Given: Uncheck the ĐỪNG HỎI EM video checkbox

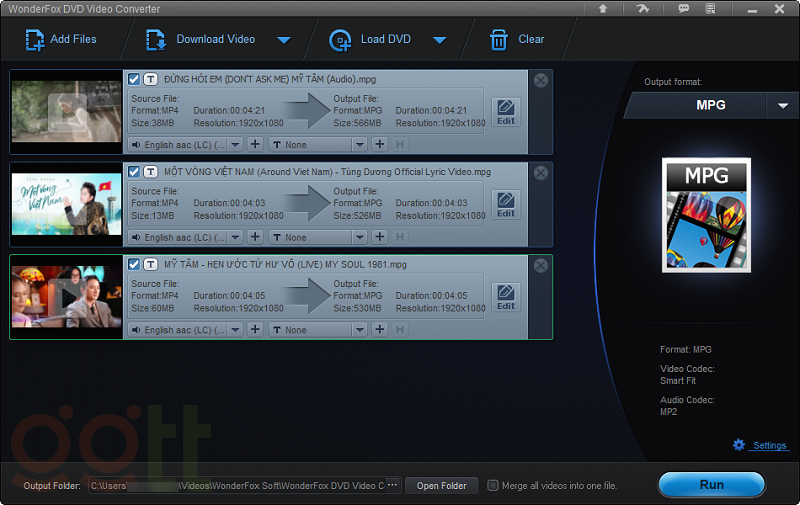Looking at the screenshot, I should pos(134,79).
